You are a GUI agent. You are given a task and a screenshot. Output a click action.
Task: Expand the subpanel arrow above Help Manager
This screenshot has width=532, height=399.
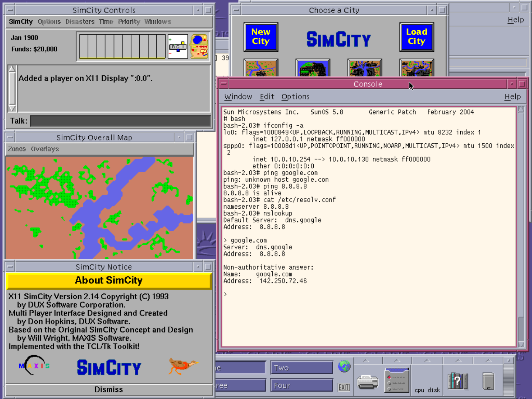458,361
